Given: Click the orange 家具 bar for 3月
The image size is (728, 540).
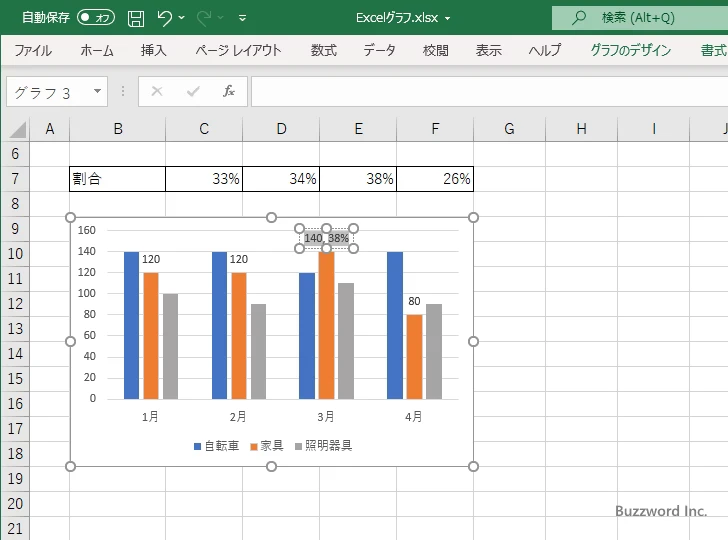Looking at the screenshot, I should (x=326, y=325).
